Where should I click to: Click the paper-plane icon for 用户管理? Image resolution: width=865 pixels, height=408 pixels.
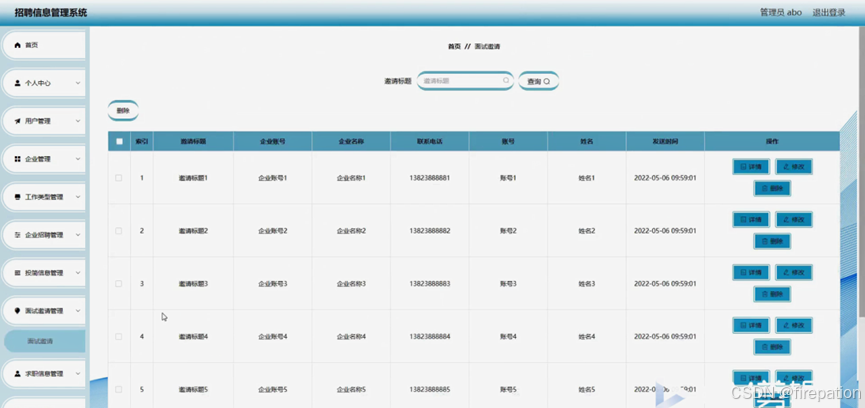(x=17, y=121)
